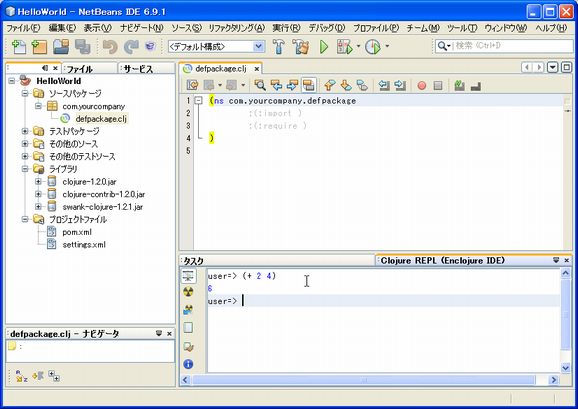The height and width of the screenshot is (409, 578).
Task: Click the Find Next Occurrence icon
Action: pyautogui.click(x=292, y=85)
